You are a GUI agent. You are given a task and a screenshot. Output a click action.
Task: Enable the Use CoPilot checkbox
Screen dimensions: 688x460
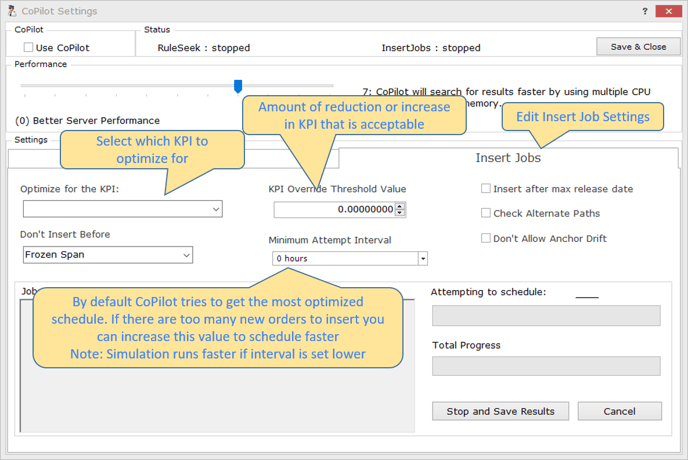(x=29, y=47)
